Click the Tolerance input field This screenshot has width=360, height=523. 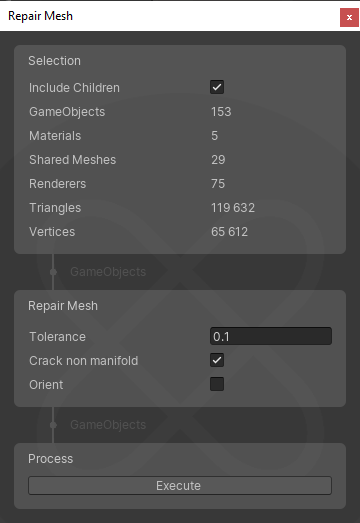[x=271, y=336]
